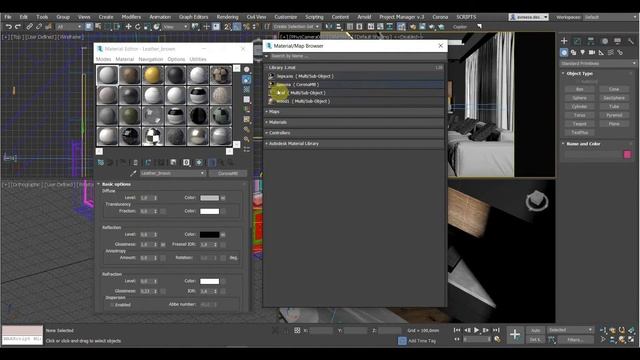Enable the Dispersion Enabled checkbox
This screenshot has width=640, height=360.
[x=111, y=304]
